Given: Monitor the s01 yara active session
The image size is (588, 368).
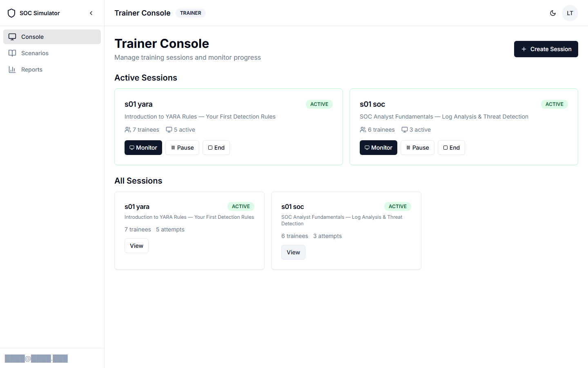Looking at the screenshot, I should tap(143, 148).
